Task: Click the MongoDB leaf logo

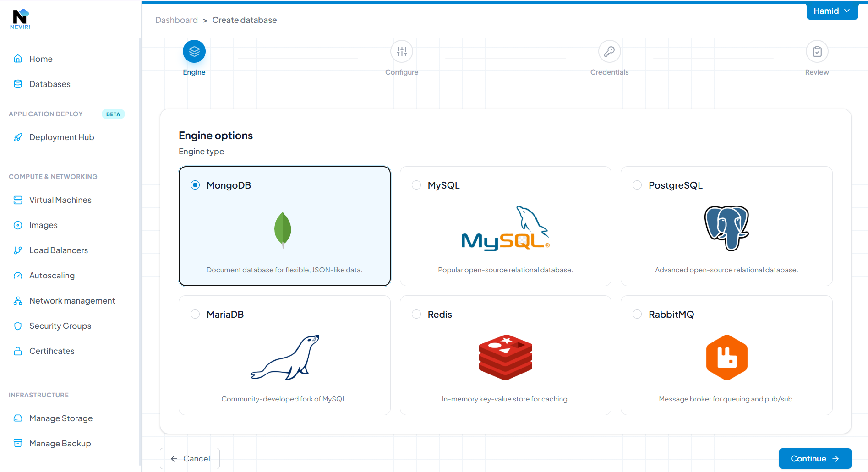Action: tap(283, 229)
